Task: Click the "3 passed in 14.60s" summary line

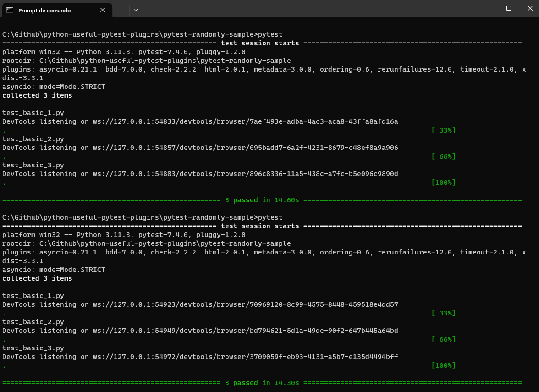Action: point(261,199)
